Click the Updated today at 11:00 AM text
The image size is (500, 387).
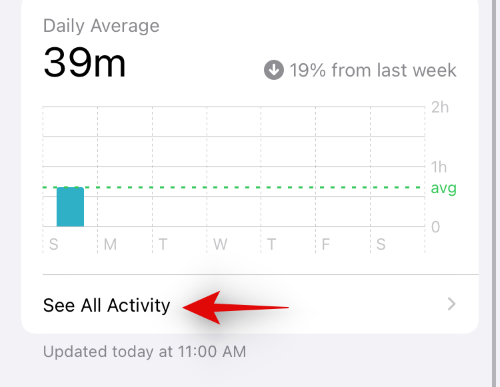pos(145,352)
